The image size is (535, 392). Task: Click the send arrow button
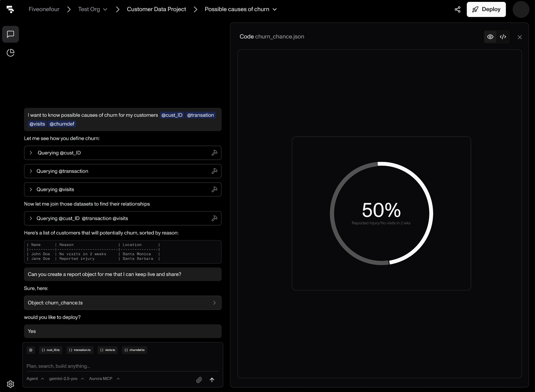tap(212, 380)
